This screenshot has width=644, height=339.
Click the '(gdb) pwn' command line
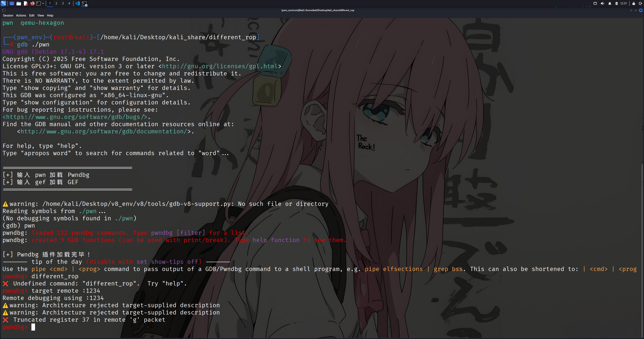(19, 226)
